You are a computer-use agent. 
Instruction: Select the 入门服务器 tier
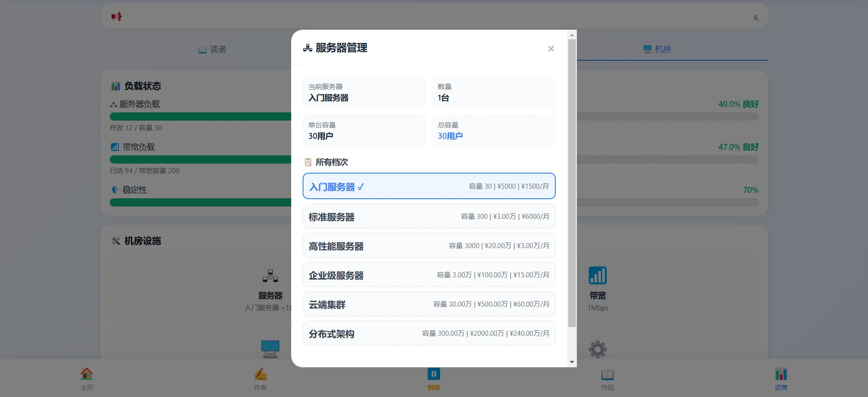click(429, 186)
